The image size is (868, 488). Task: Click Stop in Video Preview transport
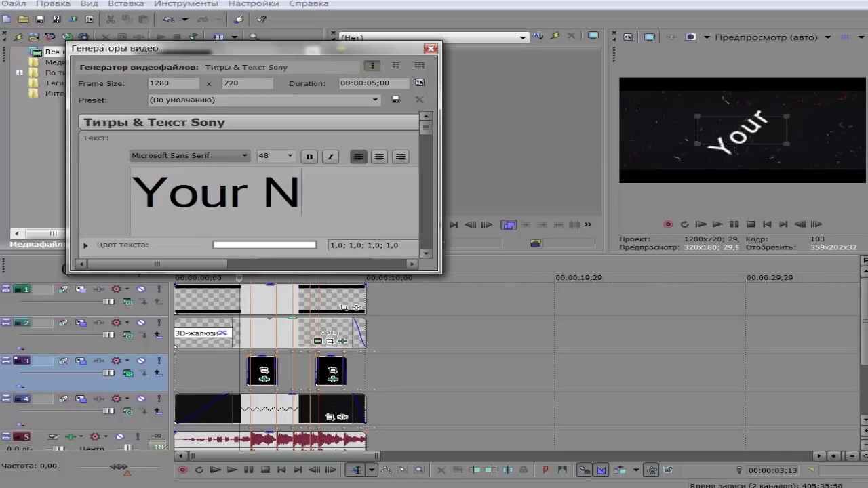(751, 224)
